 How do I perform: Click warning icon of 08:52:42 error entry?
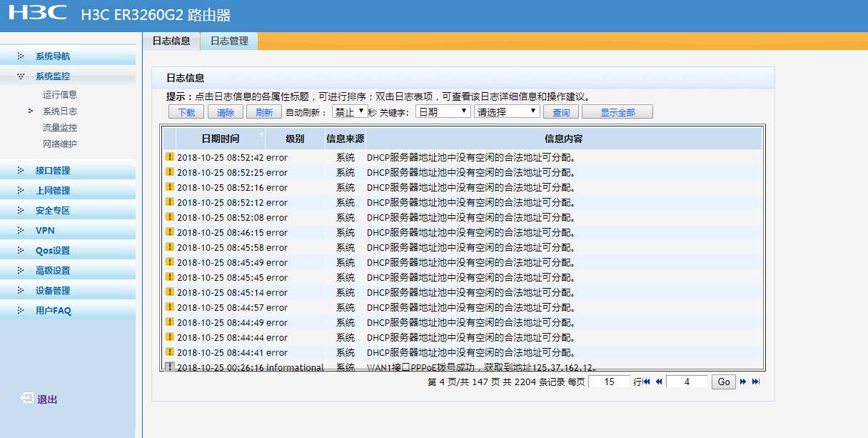(169, 156)
